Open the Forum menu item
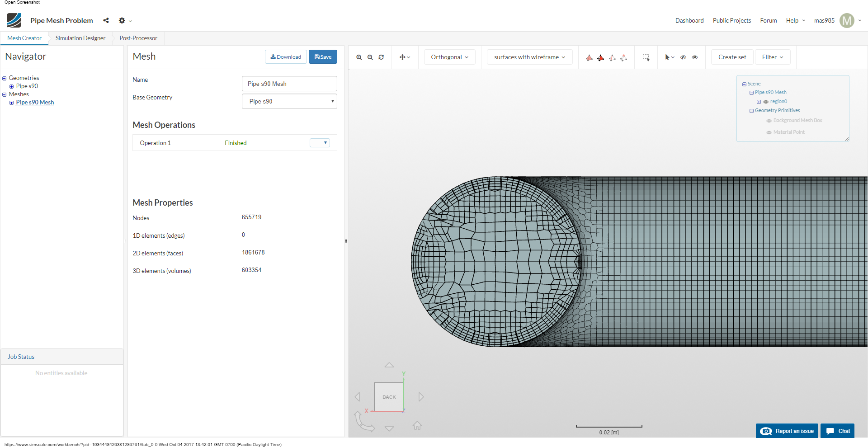 [768, 20]
